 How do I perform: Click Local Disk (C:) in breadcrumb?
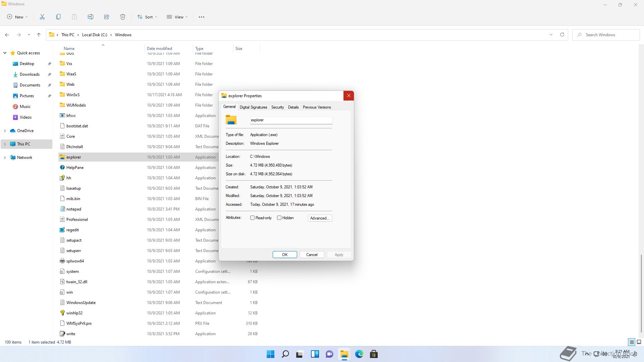(x=95, y=35)
